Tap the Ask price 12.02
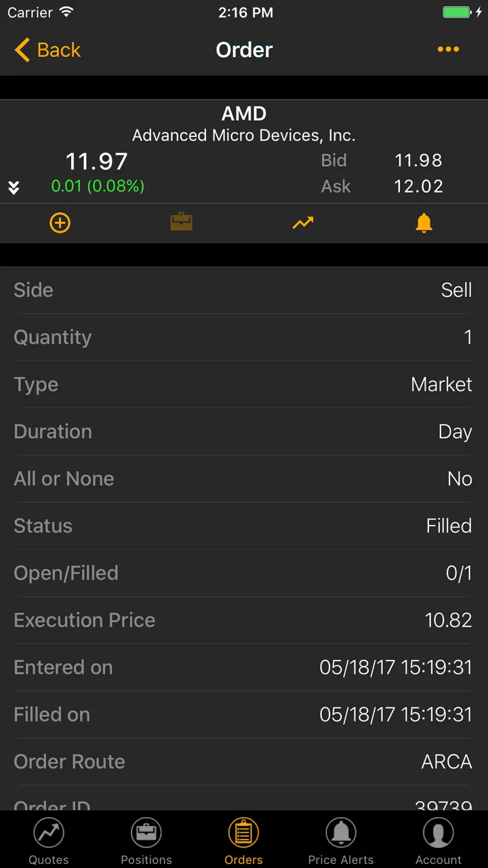This screenshot has height=868, width=488. (418, 186)
